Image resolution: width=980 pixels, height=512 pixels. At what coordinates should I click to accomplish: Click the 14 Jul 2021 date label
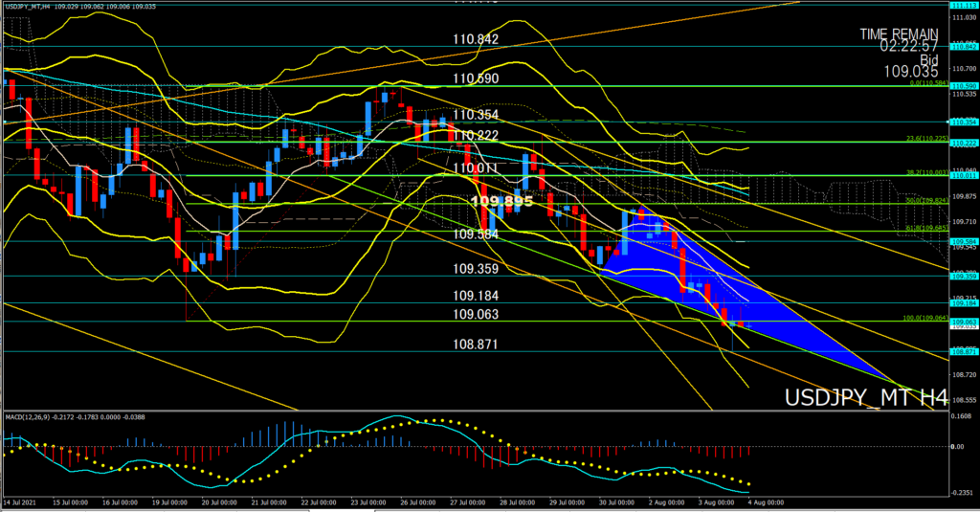pyautogui.click(x=20, y=502)
